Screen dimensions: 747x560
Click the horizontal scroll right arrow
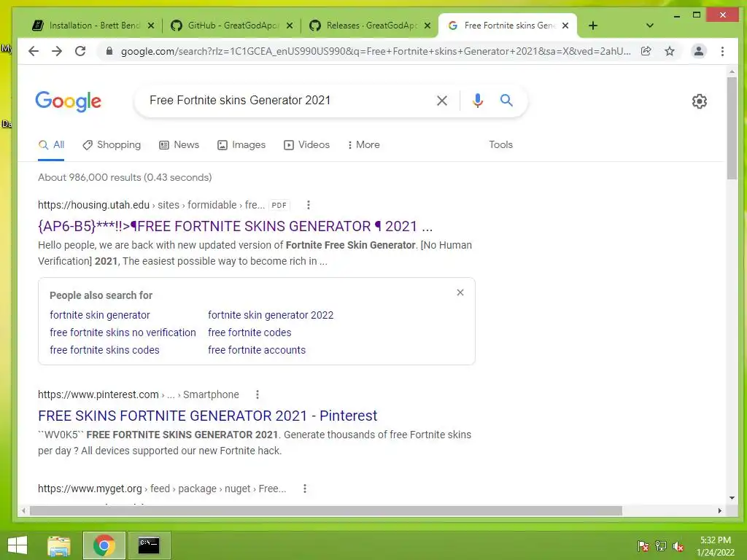click(719, 511)
